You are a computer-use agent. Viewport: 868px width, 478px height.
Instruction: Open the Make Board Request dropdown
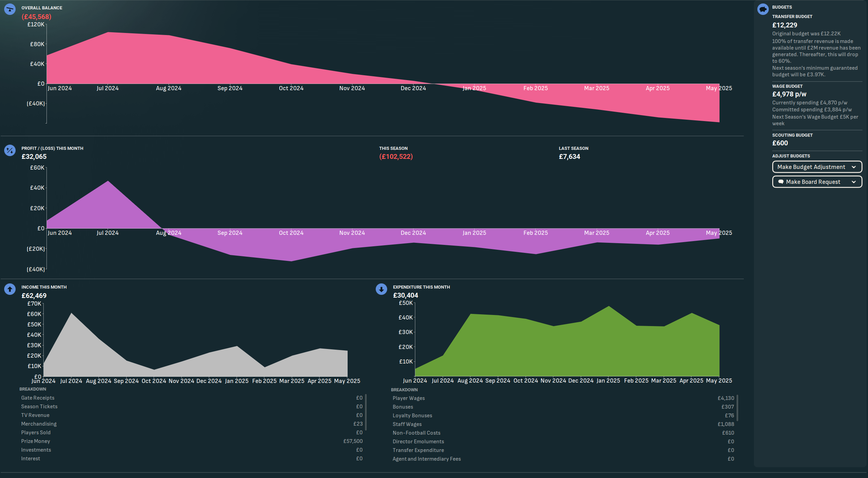pyautogui.click(x=813, y=182)
